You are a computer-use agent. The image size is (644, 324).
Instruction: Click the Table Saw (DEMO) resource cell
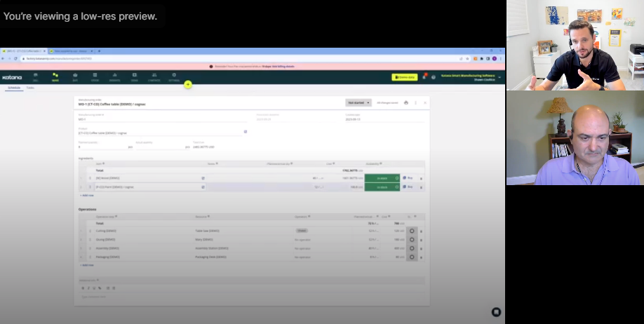(243, 231)
